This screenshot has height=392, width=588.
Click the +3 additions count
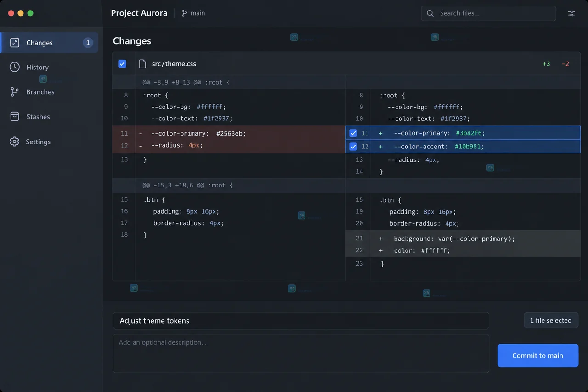pos(546,64)
